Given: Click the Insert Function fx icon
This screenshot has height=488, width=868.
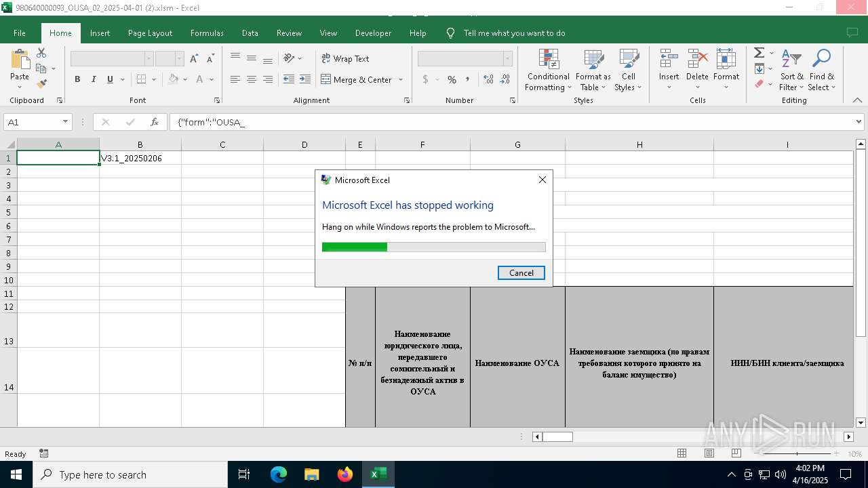Looking at the screenshot, I should tap(155, 122).
